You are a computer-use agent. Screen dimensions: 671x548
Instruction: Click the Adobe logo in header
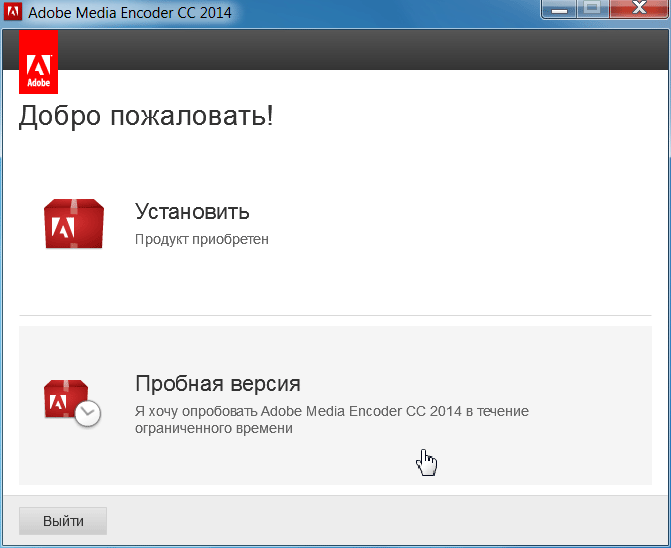coord(39,62)
